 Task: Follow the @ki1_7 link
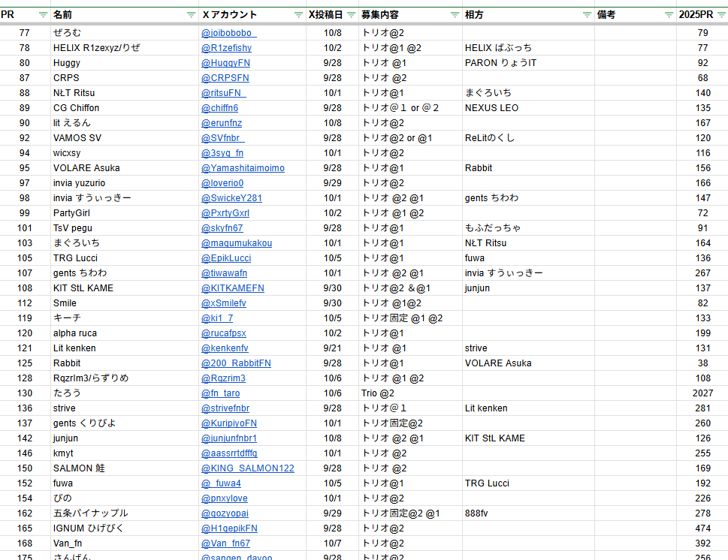click(217, 318)
